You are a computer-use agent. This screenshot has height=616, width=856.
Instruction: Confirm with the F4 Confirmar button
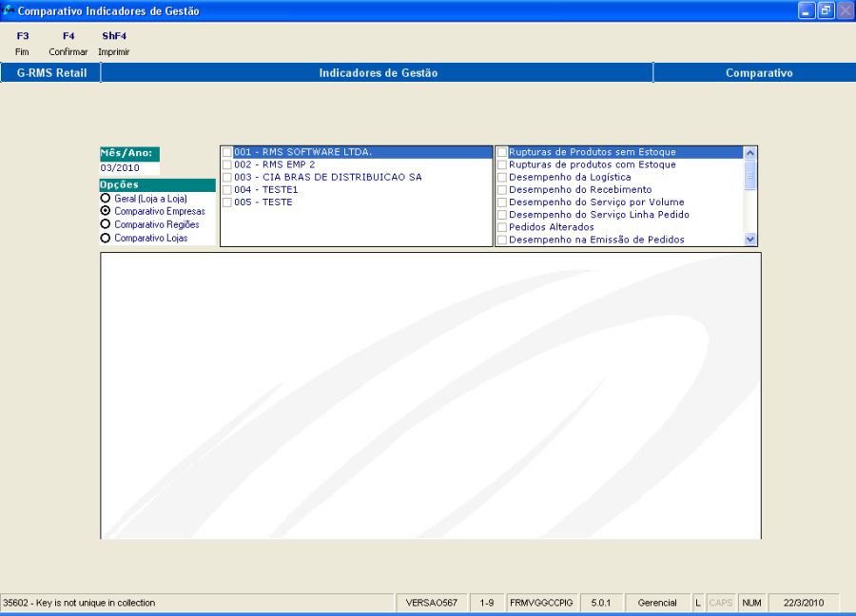[68, 44]
